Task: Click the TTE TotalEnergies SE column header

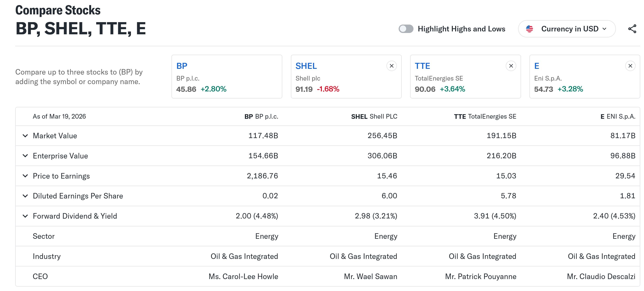Action: tap(485, 116)
